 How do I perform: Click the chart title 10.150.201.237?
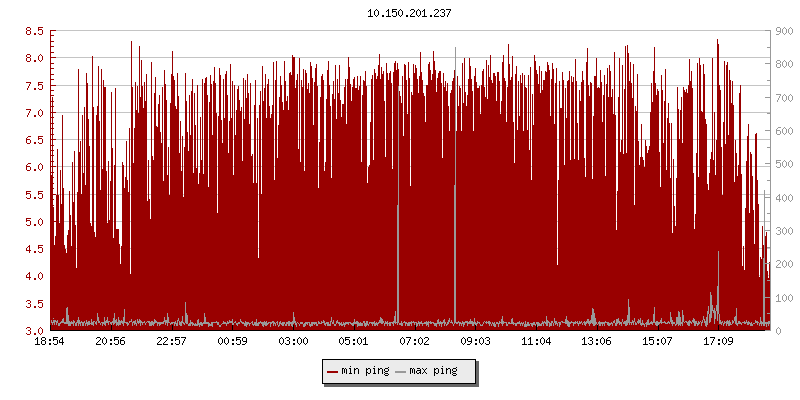click(x=409, y=13)
